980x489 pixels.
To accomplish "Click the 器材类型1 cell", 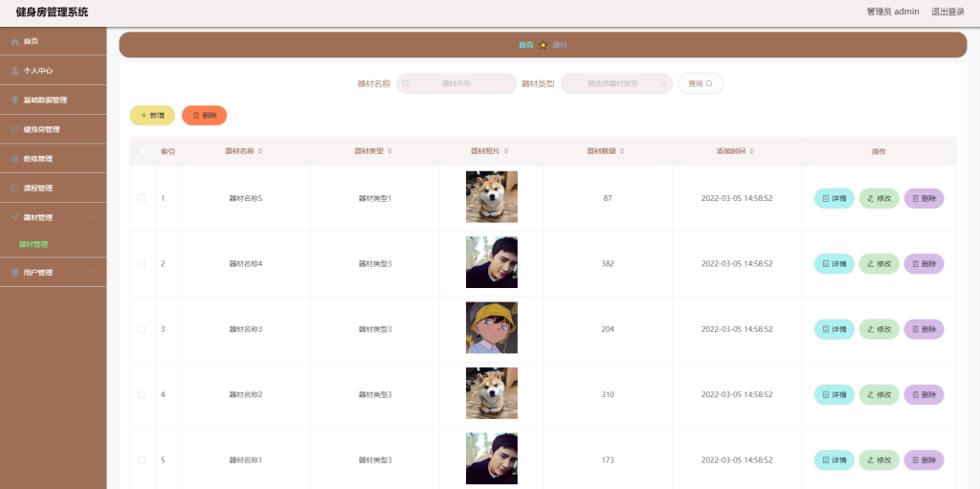I will click(375, 198).
